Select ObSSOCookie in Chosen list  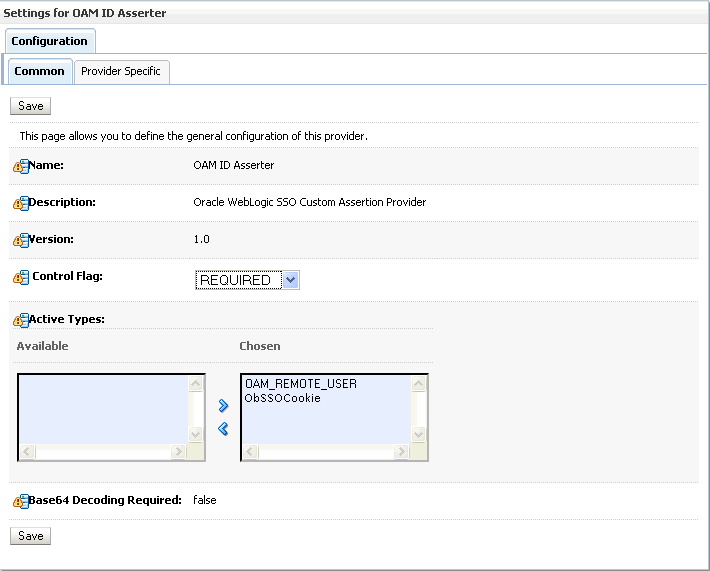[x=283, y=398]
